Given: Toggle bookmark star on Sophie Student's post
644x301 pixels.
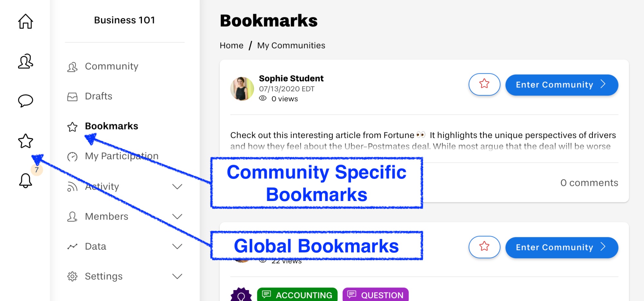Looking at the screenshot, I should click(484, 84).
